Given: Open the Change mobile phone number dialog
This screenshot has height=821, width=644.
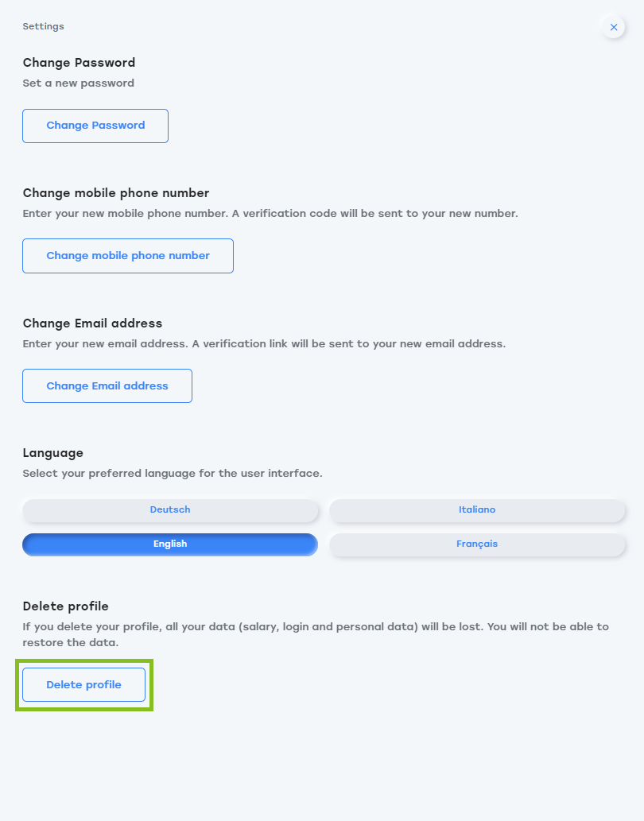Looking at the screenshot, I should [128, 256].
